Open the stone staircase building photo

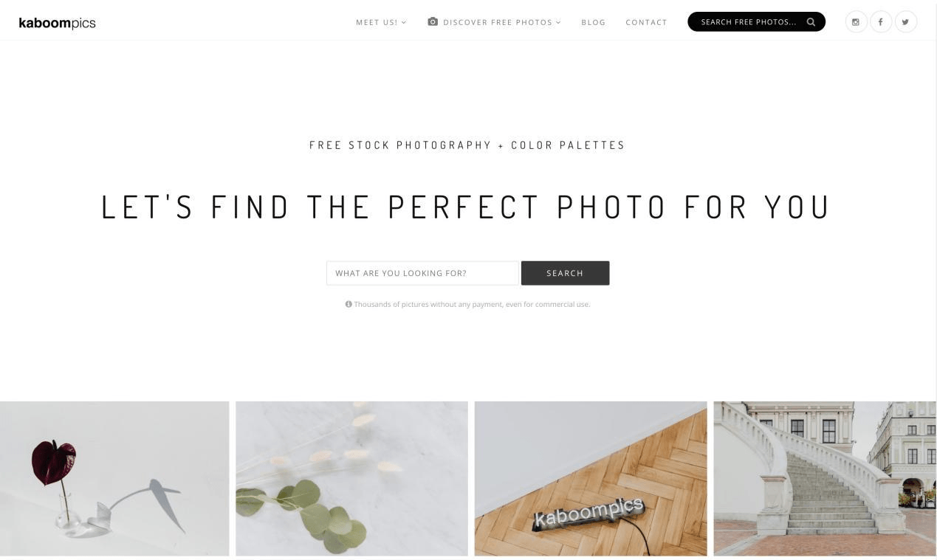[x=825, y=478]
